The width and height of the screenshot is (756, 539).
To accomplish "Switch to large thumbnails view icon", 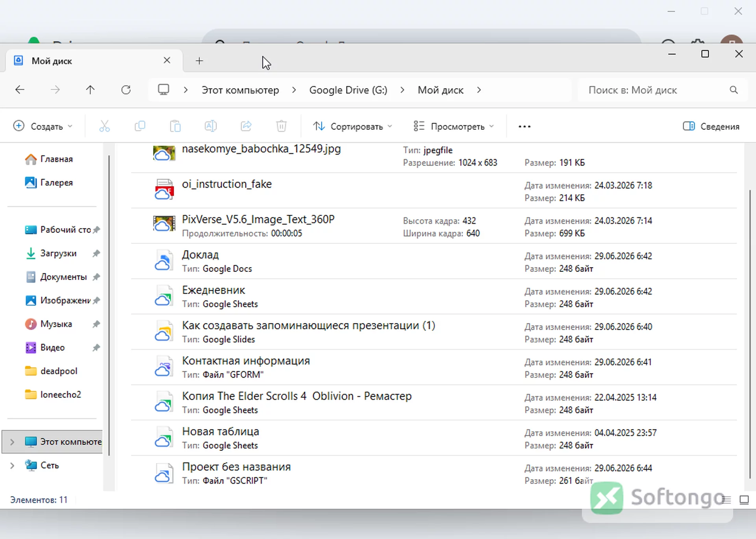I will tap(744, 500).
